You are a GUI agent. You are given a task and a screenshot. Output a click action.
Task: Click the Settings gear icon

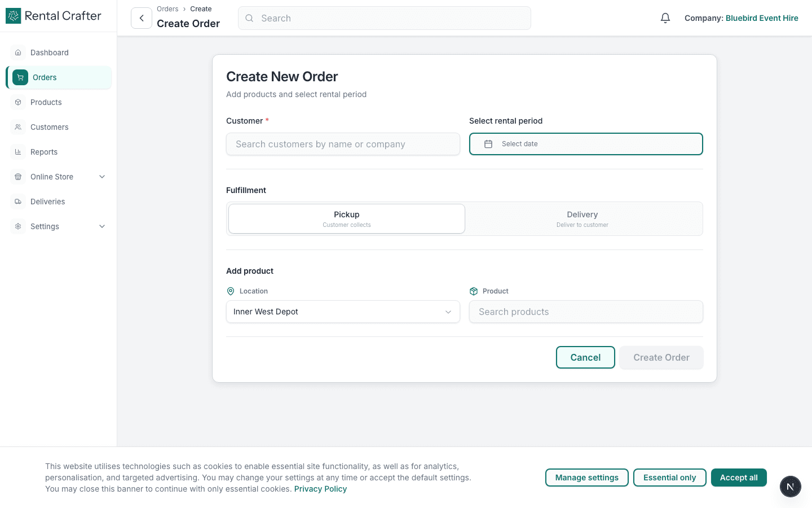click(18, 226)
